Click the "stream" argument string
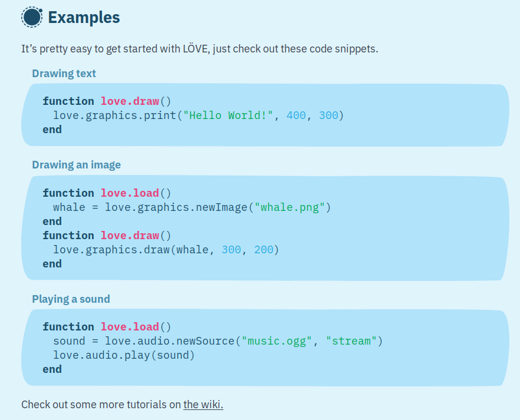This screenshot has height=420, width=520. tap(351, 341)
